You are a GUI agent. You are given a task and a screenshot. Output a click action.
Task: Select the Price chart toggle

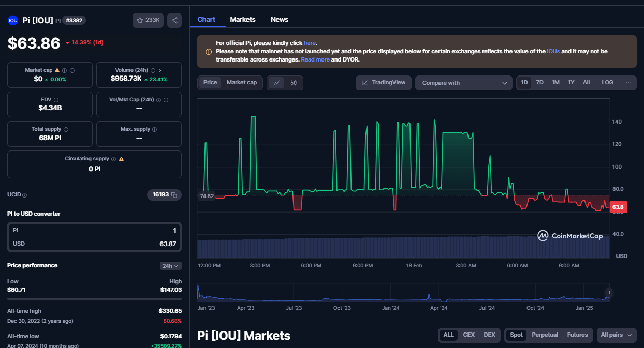point(210,83)
